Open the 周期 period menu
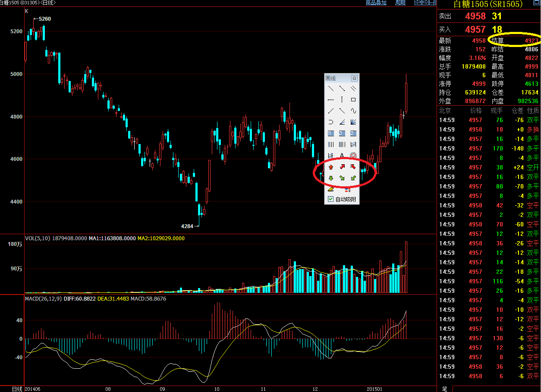 [x=400, y=3]
